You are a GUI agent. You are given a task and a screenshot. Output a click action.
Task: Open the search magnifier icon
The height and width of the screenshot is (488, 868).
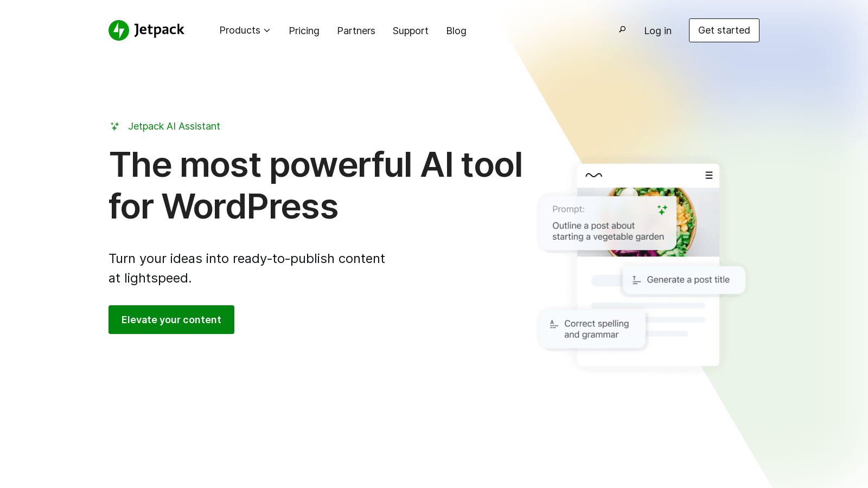point(622,30)
